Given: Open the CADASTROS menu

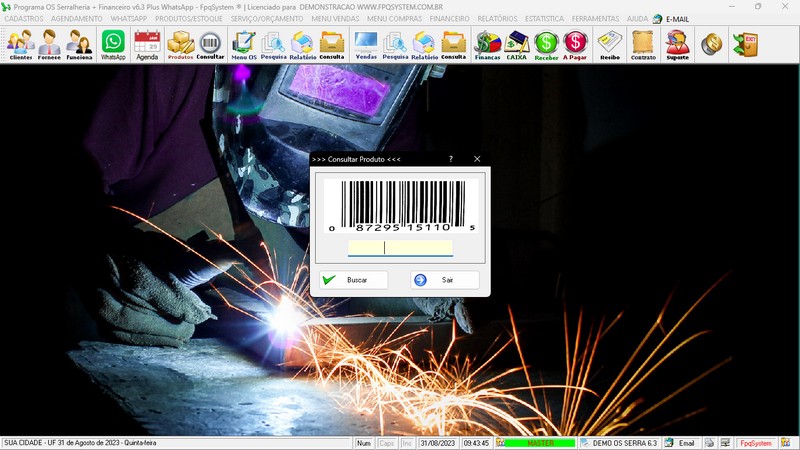Looking at the screenshot, I should coord(24,19).
